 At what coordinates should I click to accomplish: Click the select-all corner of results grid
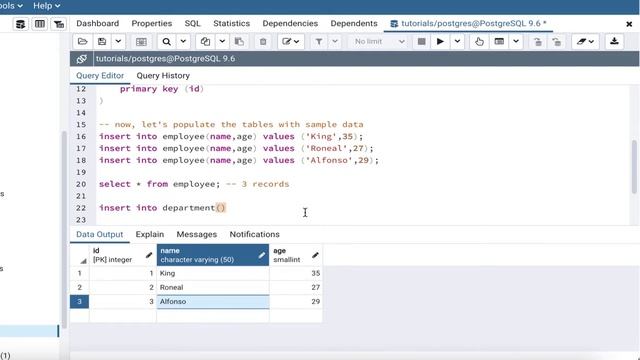coord(80,255)
